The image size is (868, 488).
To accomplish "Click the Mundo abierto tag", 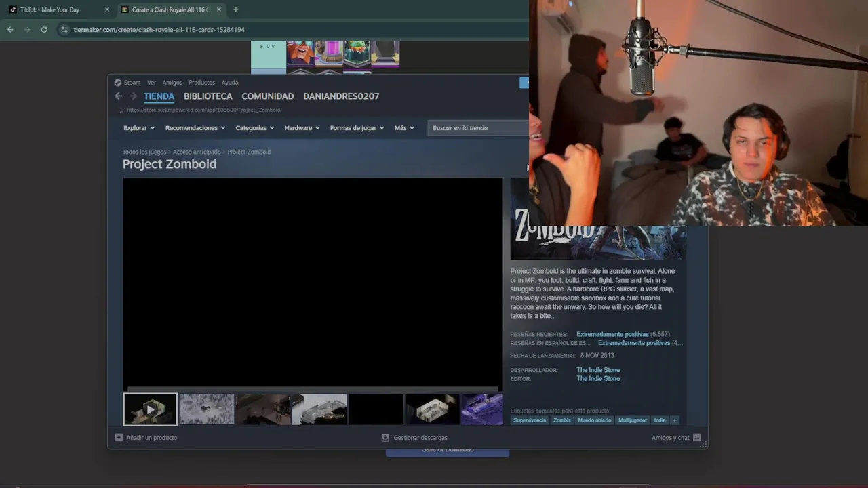I will [595, 420].
